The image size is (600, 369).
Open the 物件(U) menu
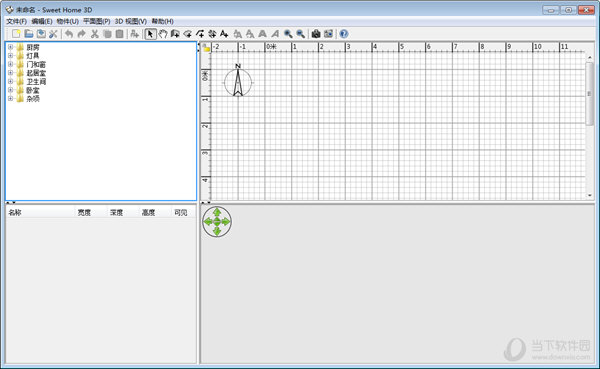click(67, 21)
